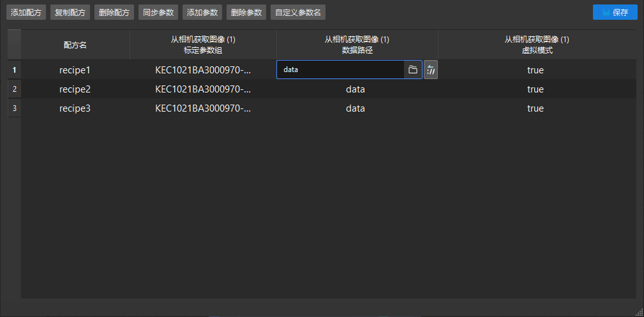Select row header number 2
The height and width of the screenshot is (317, 644).
click(15, 89)
